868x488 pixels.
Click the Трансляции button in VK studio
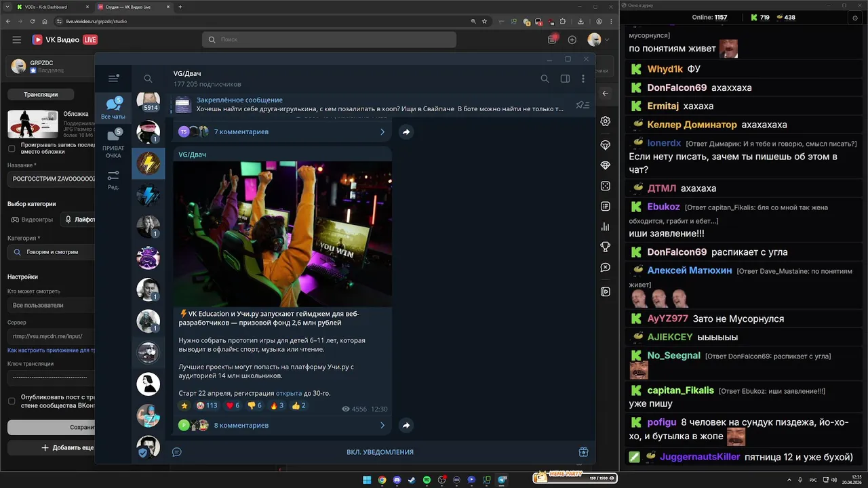pyautogui.click(x=41, y=95)
